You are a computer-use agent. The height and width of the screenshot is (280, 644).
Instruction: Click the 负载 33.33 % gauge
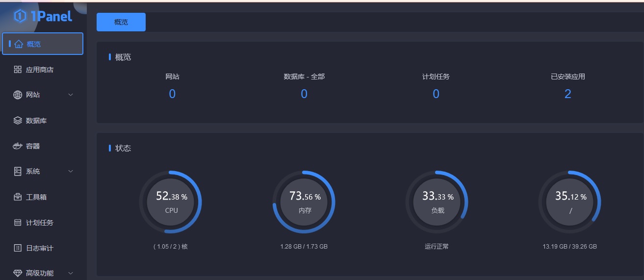[x=437, y=202]
